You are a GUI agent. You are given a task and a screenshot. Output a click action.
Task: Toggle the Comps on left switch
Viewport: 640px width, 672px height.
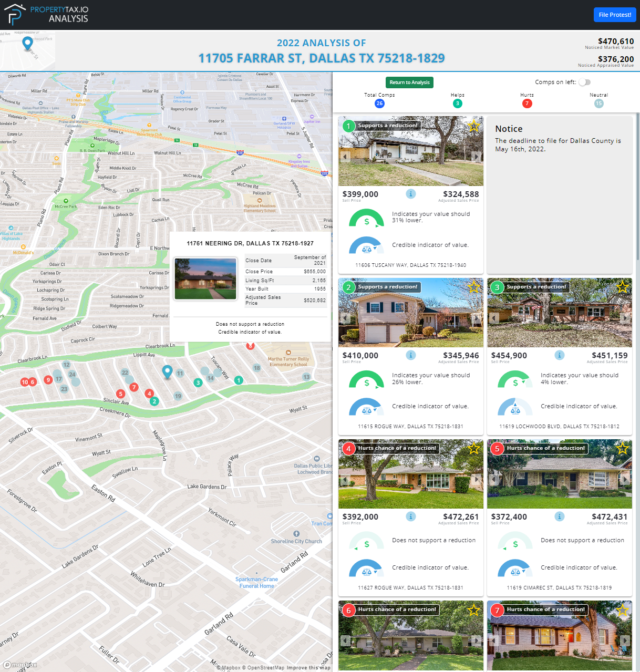point(584,82)
